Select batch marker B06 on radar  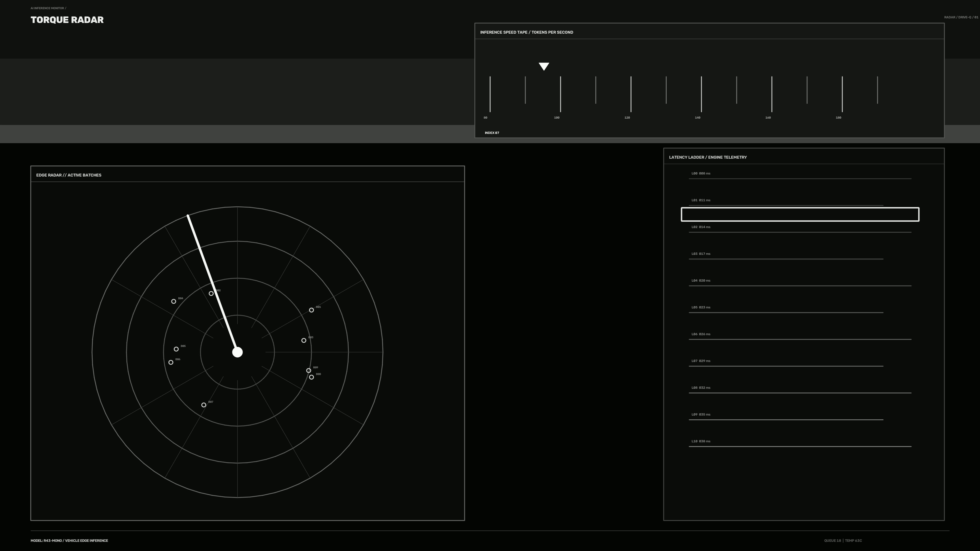pyautogui.click(x=171, y=362)
